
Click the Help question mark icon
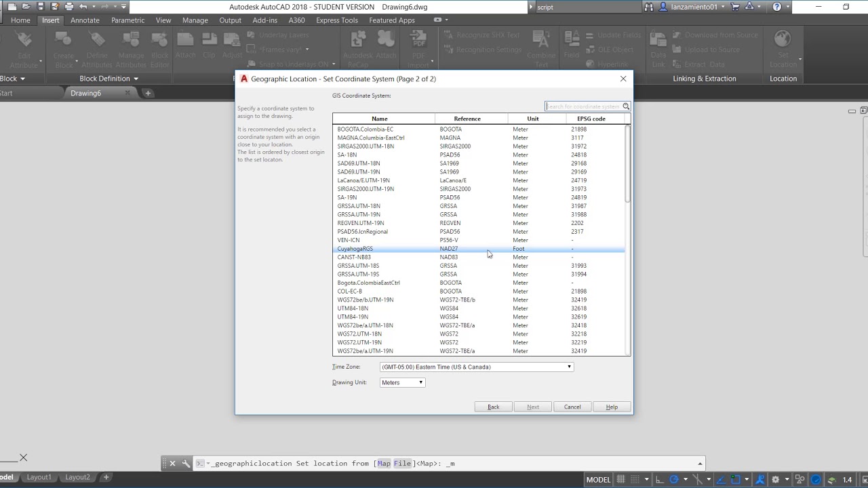click(x=777, y=7)
